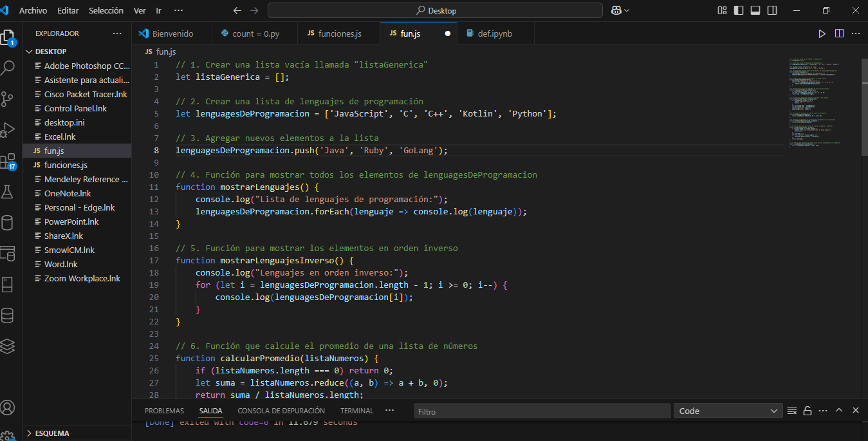Select Zoom Workplace.lnk file
This screenshot has height=441, width=868.
tap(77, 278)
